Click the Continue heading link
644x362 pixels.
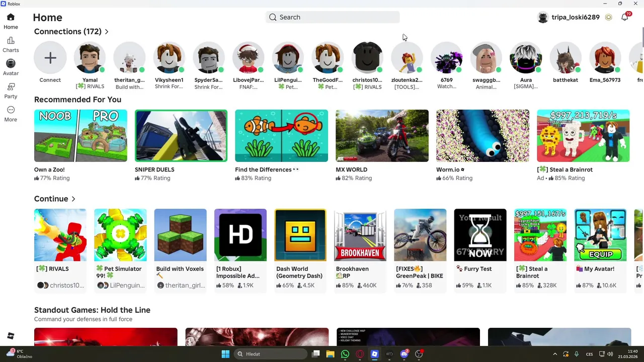click(51, 199)
